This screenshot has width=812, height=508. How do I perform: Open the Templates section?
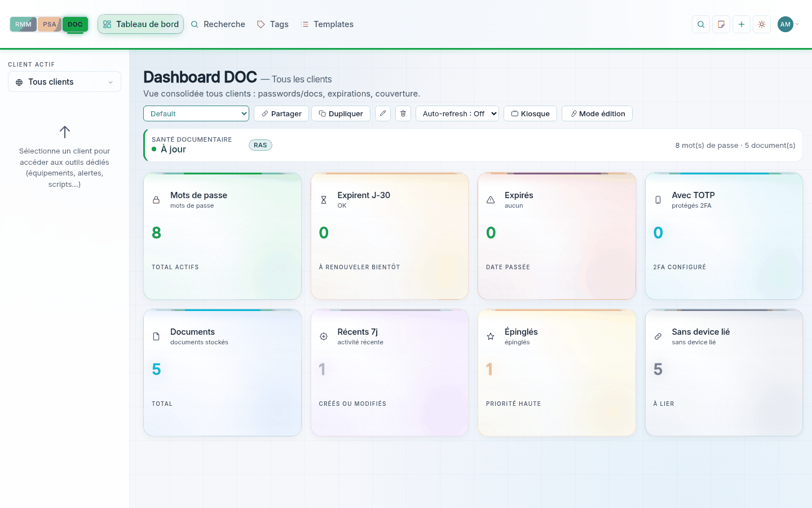[327, 24]
